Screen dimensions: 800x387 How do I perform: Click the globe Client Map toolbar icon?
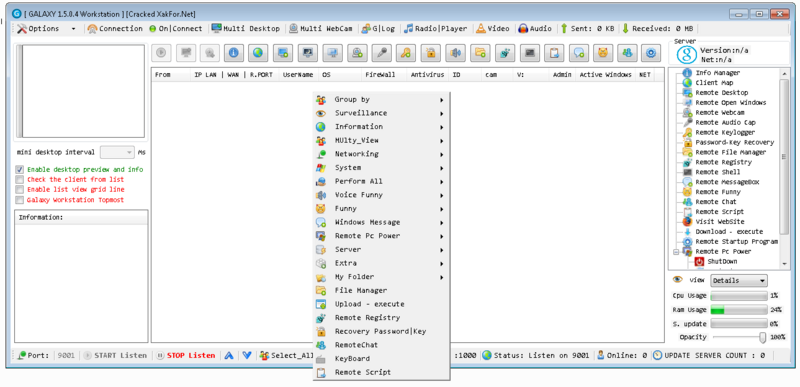pos(258,52)
